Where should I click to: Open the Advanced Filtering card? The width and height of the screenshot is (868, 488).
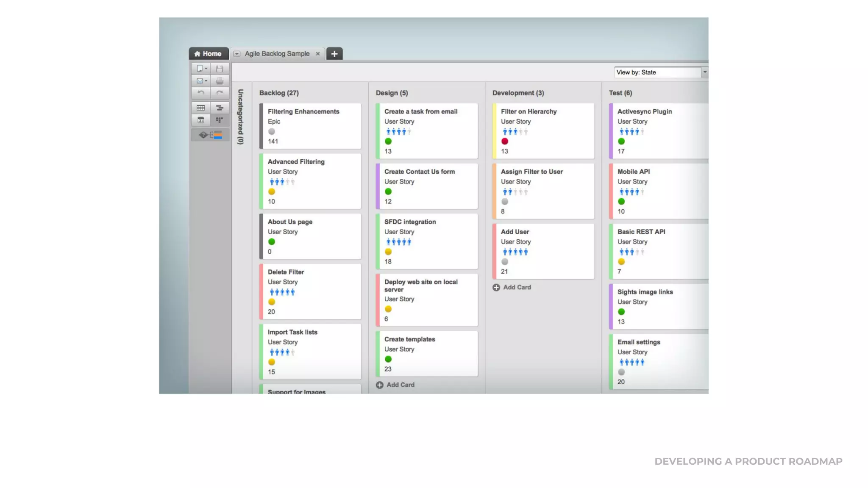[310, 181]
